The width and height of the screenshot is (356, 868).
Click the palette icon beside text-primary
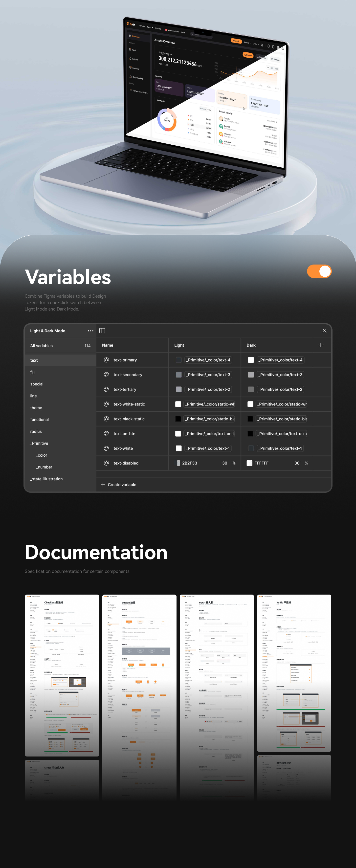click(x=107, y=360)
